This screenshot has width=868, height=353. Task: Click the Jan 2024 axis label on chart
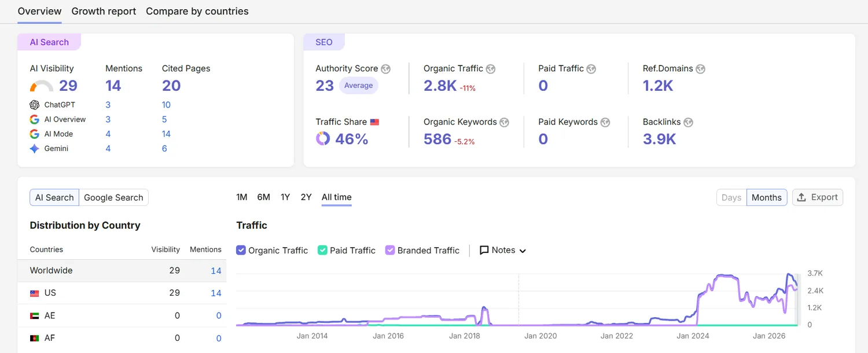693,336
